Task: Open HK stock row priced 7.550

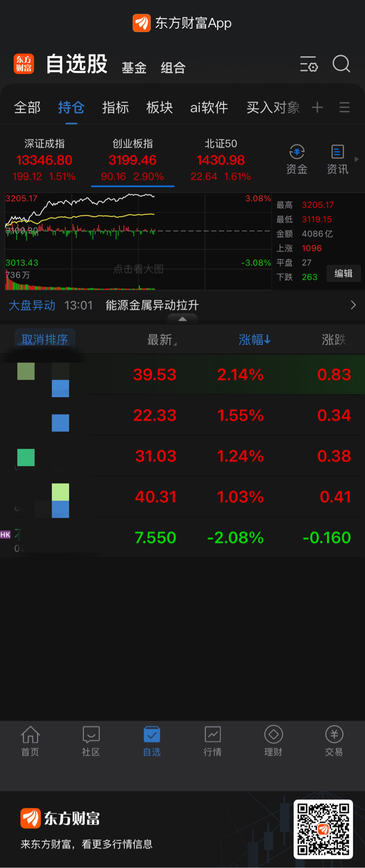Action: coord(182,538)
